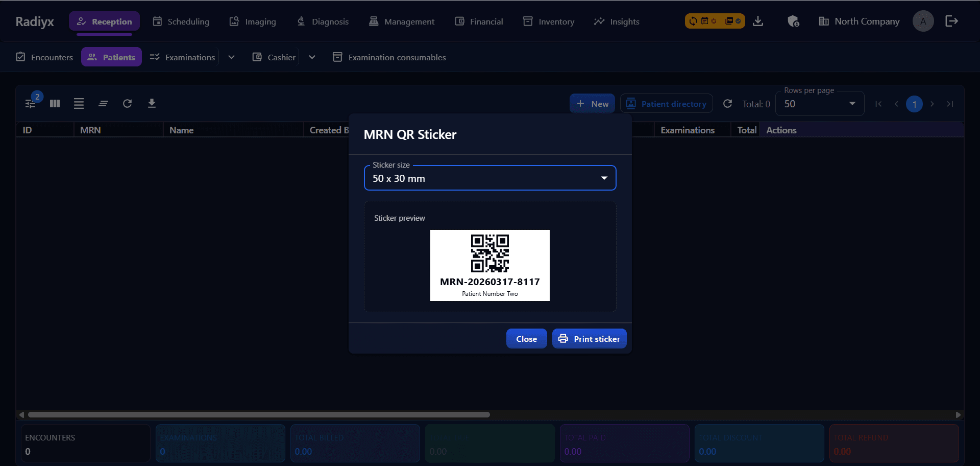The image size is (980, 466).
Task: Open downloads from the top navigation bar
Action: pos(758,21)
